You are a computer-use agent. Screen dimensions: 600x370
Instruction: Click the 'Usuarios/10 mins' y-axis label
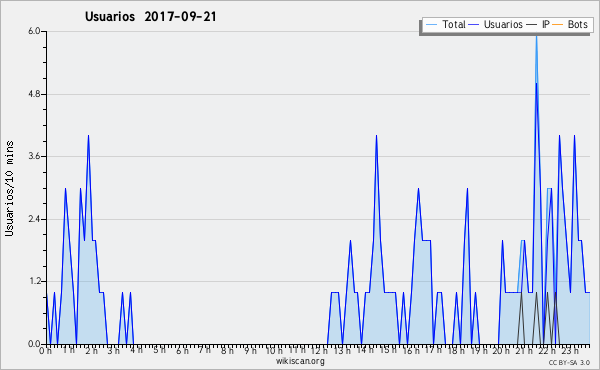[9, 188]
